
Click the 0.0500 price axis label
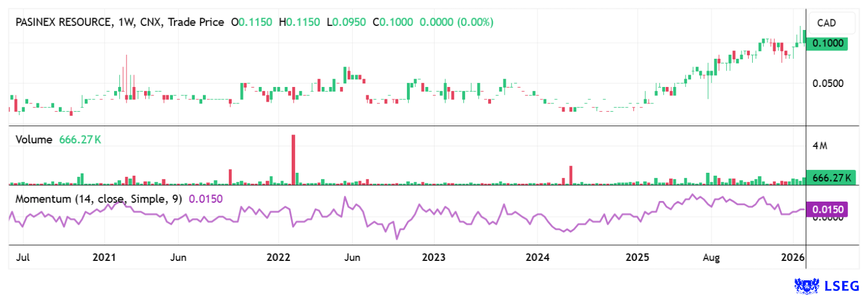tap(828, 83)
